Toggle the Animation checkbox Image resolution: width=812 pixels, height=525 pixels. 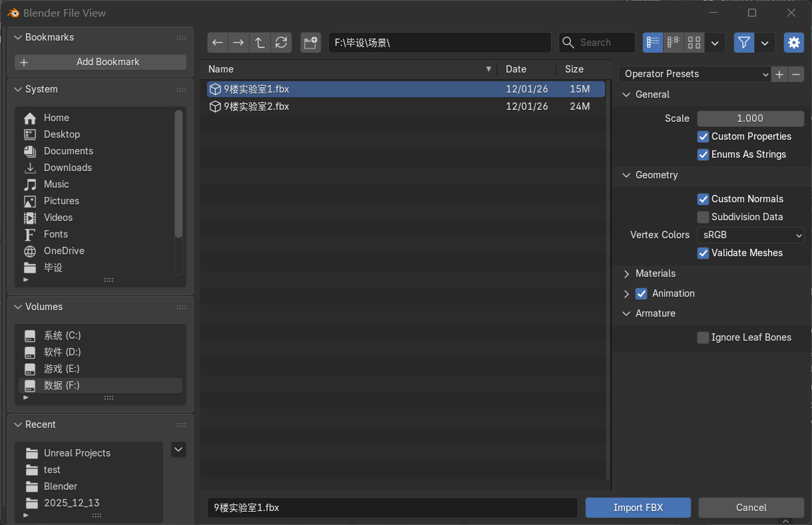pyautogui.click(x=642, y=293)
